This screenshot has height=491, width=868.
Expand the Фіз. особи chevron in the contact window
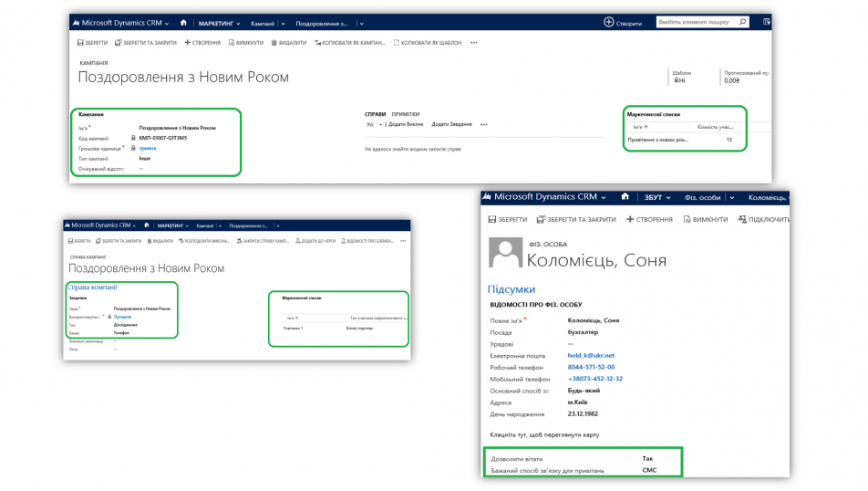click(x=732, y=198)
